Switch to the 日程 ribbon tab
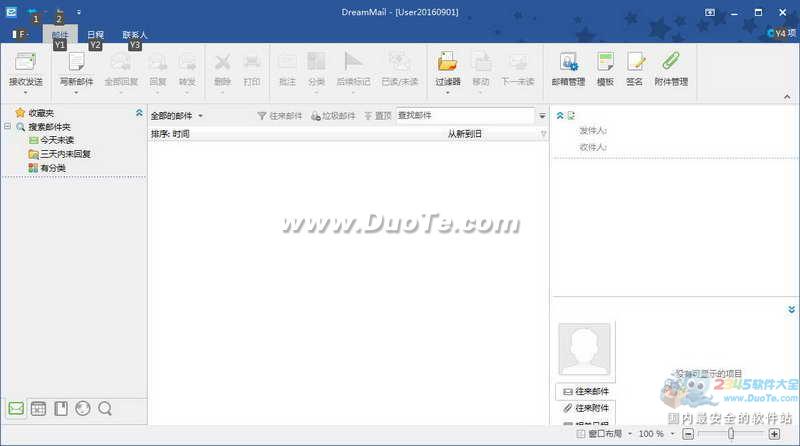800x446 pixels. (x=95, y=35)
